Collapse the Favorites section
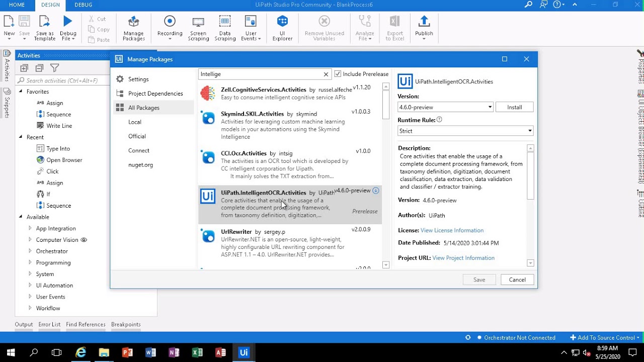This screenshot has height=362, width=644. [x=21, y=92]
